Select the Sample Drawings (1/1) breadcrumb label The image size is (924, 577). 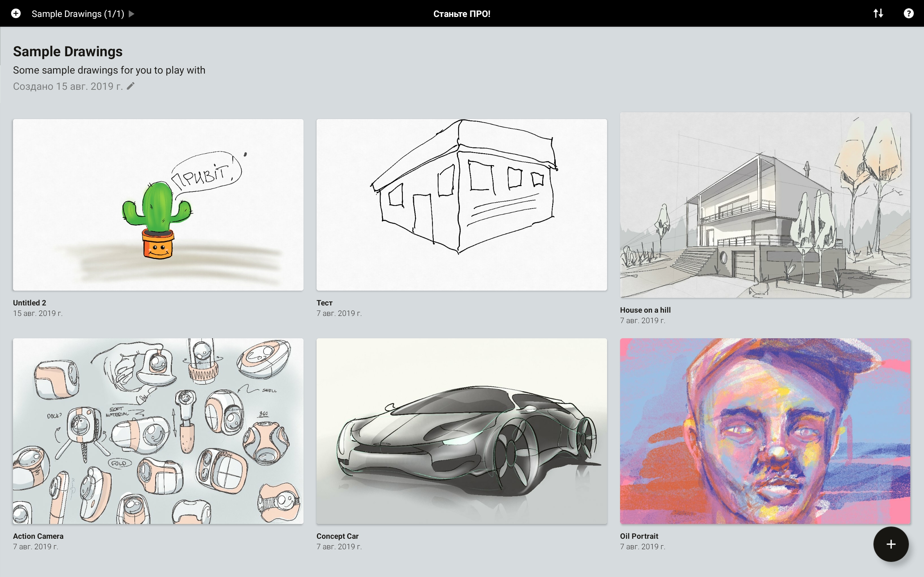pyautogui.click(x=78, y=14)
